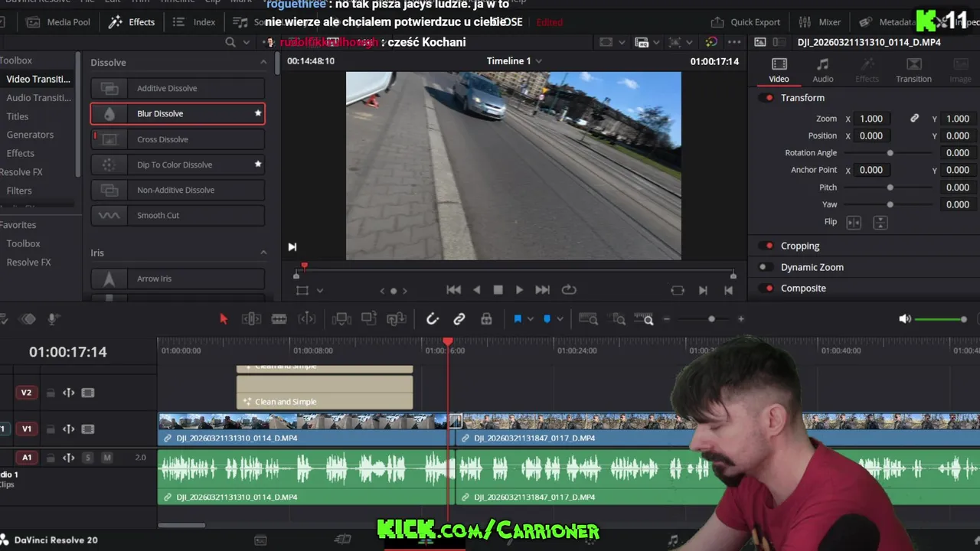Select the arrow Selection Mode tool

click(x=224, y=319)
